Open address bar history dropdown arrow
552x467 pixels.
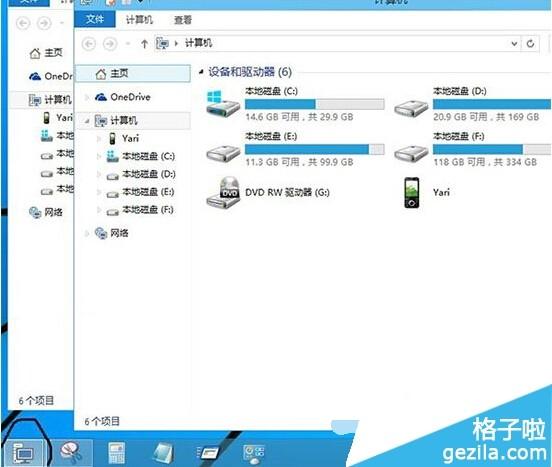(x=514, y=44)
